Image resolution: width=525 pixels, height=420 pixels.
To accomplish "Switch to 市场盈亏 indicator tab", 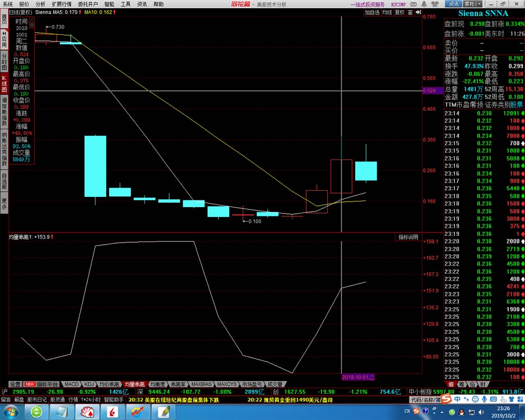I will (x=252, y=384).
